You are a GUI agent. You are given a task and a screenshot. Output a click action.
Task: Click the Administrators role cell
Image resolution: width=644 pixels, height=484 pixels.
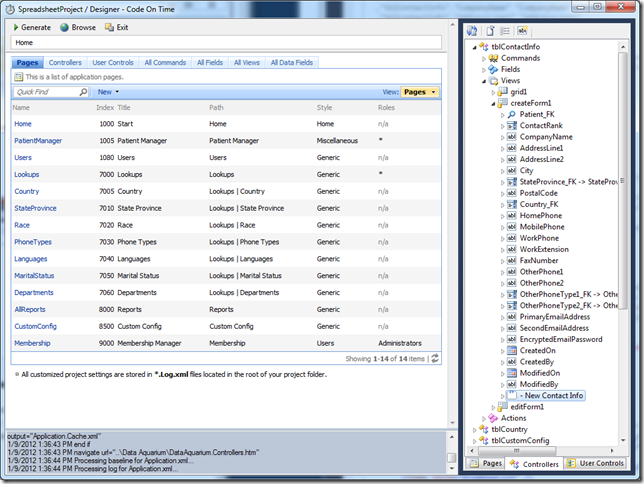400,343
